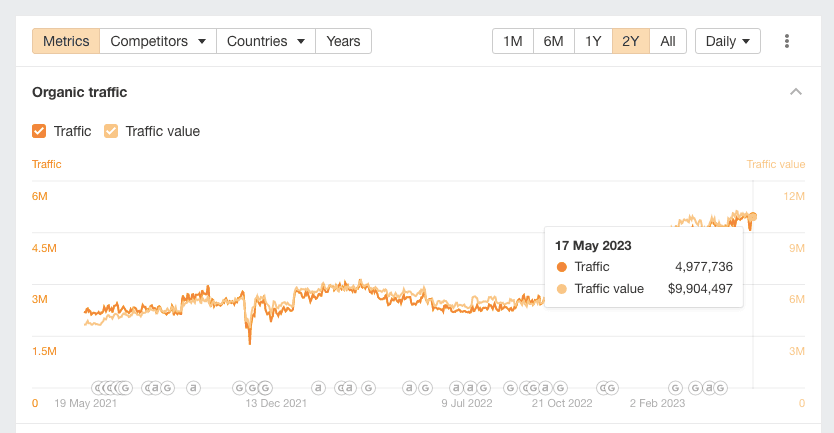
Task: Set the time range to 1M
Action: pyautogui.click(x=513, y=41)
